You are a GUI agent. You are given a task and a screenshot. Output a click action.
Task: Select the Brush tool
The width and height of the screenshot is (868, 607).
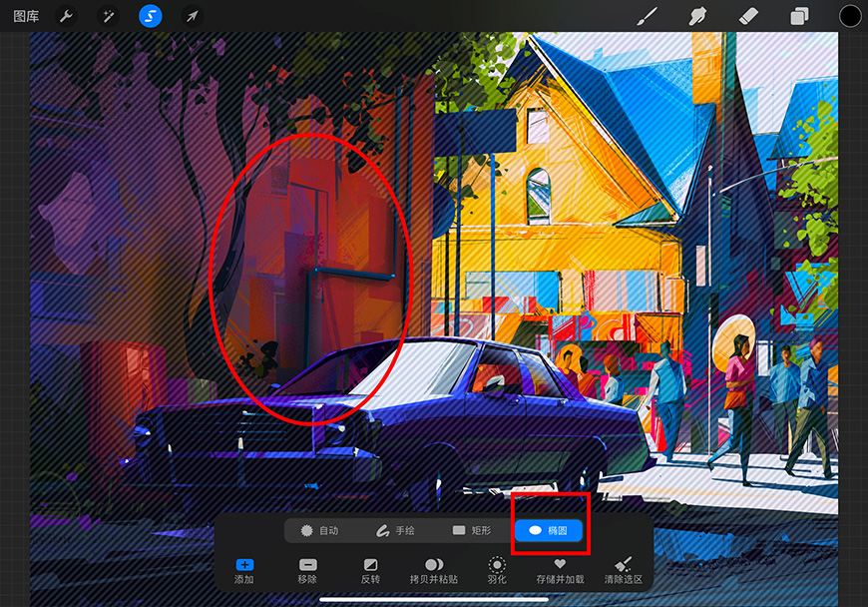[647, 17]
